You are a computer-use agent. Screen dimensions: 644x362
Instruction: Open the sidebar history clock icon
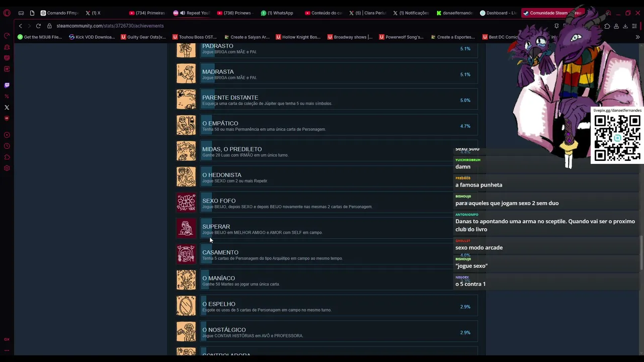click(x=7, y=146)
